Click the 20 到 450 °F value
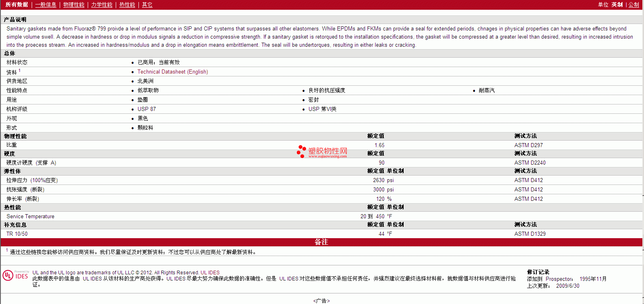 click(x=376, y=216)
